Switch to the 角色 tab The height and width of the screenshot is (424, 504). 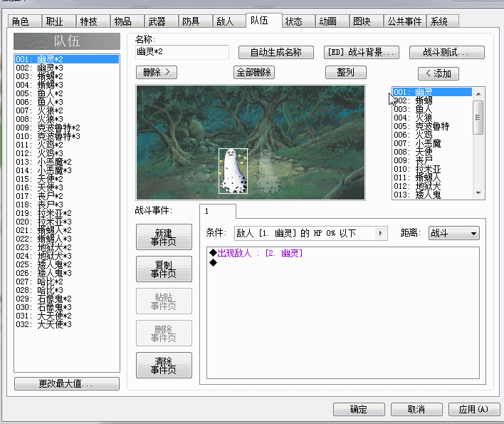coord(25,21)
